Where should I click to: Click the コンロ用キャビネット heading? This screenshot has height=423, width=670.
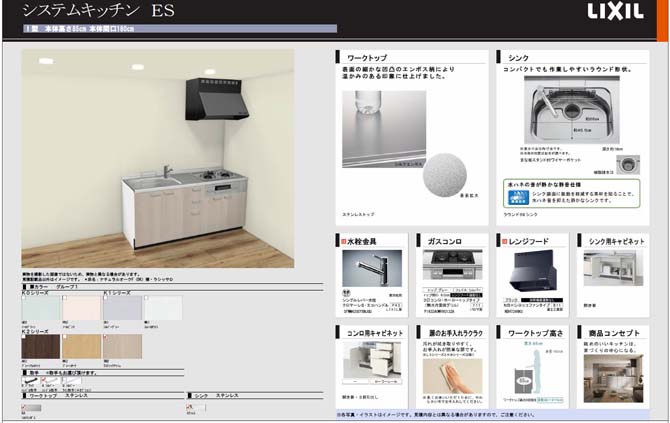[x=375, y=333]
